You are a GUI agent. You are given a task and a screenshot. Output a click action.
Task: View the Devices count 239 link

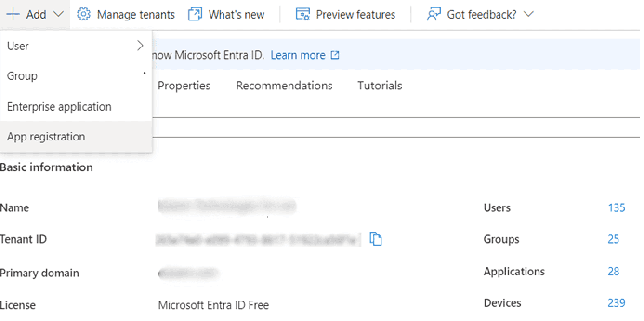(x=616, y=303)
